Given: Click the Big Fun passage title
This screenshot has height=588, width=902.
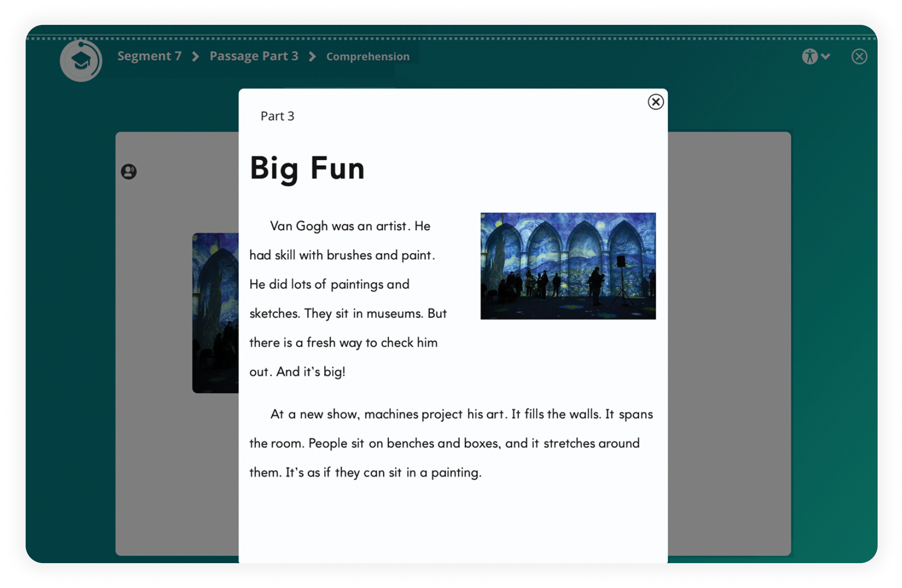Looking at the screenshot, I should coord(307,169).
